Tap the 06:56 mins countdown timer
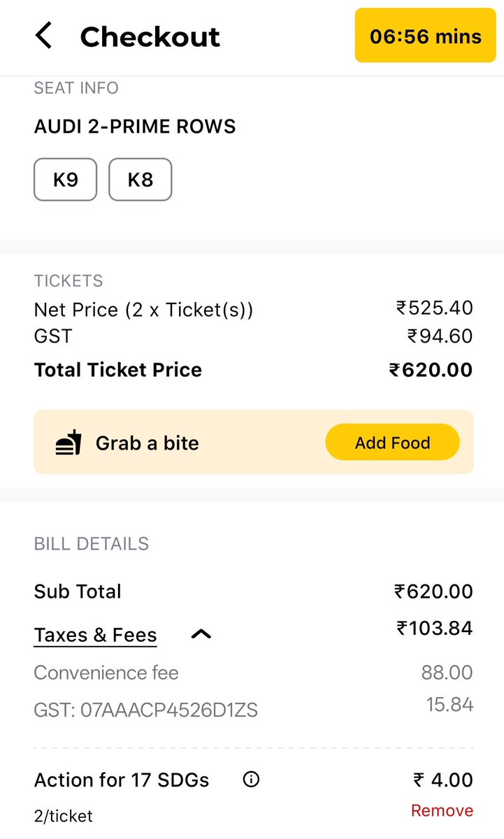The height and width of the screenshot is (839, 504). [426, 36]
